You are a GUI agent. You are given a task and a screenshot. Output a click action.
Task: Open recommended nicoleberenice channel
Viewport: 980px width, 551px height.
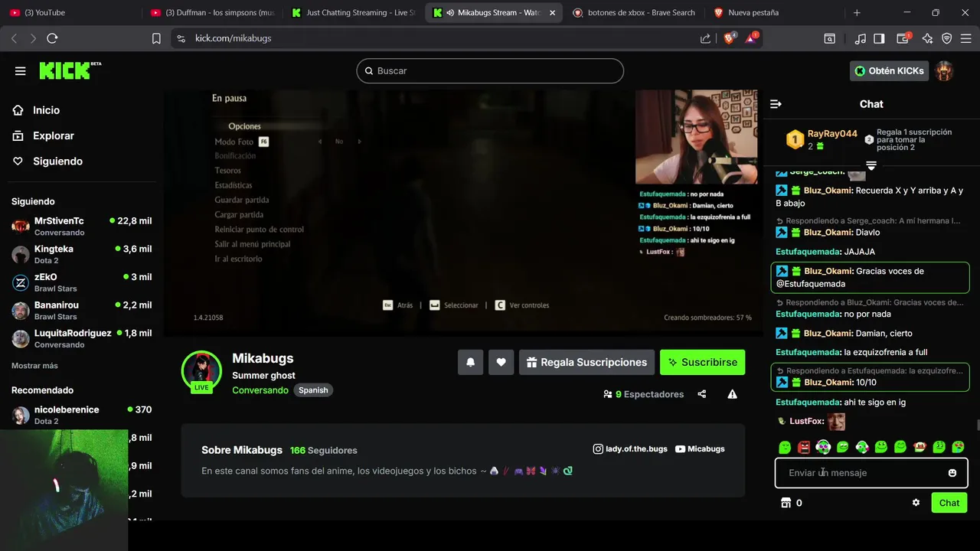(81, 415)
